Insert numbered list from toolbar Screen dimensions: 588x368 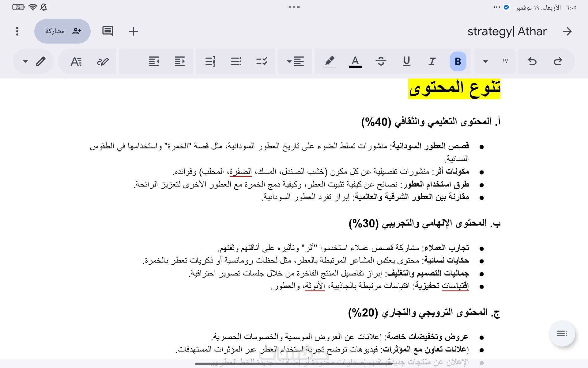(x=210, y=61)
